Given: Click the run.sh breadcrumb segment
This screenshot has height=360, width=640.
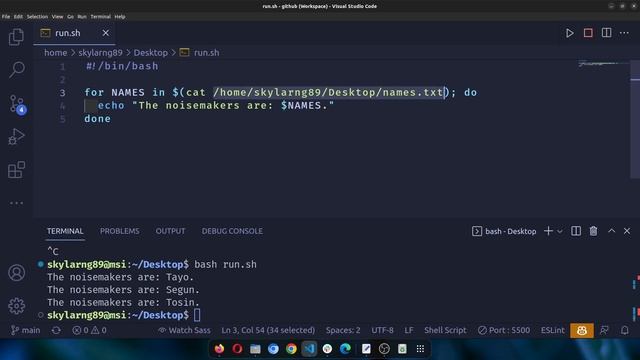Looking at the screenshot, I should [x=200, y=53].
